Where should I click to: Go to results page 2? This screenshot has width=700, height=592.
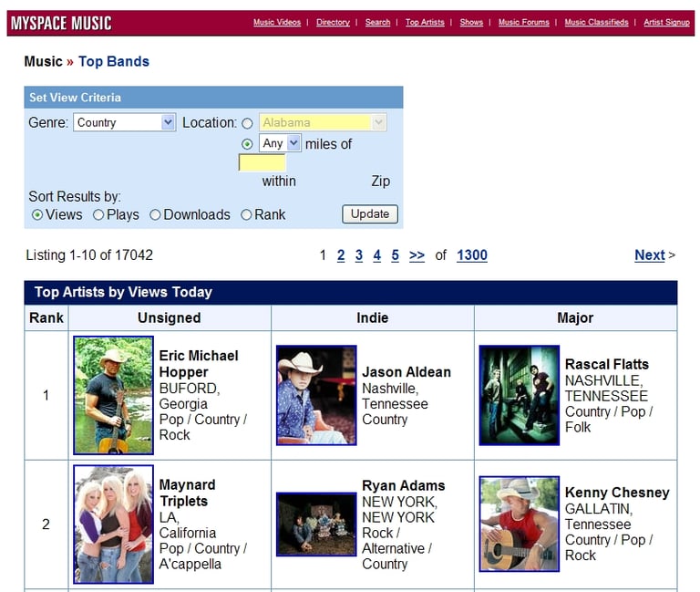pos(341,255)
